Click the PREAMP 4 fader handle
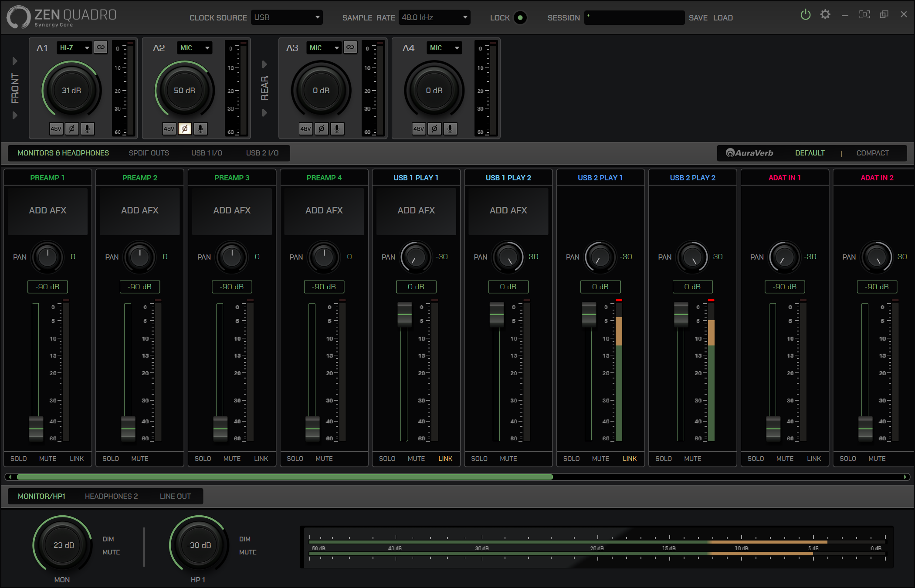Viewport: 915px width, 588px height. click(312, 429)
